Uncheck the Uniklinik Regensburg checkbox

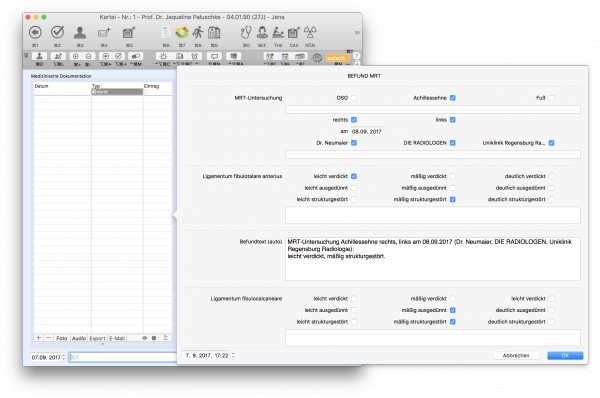[551, 143]
